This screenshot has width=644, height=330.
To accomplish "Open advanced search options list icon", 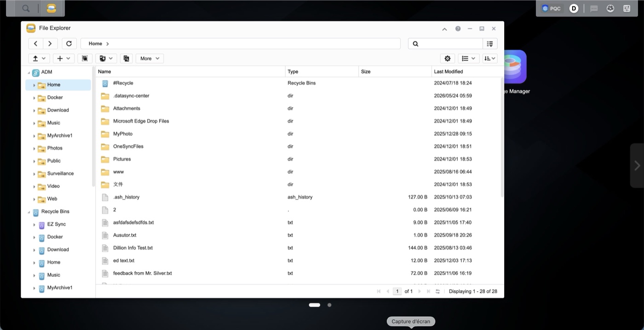I will [x=490, y=44].
